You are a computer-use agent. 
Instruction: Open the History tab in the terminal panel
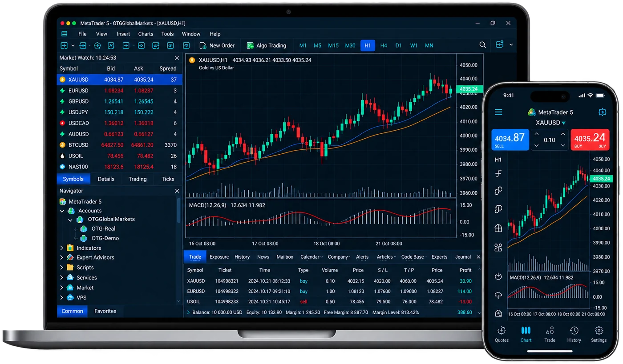coord(242,257)
